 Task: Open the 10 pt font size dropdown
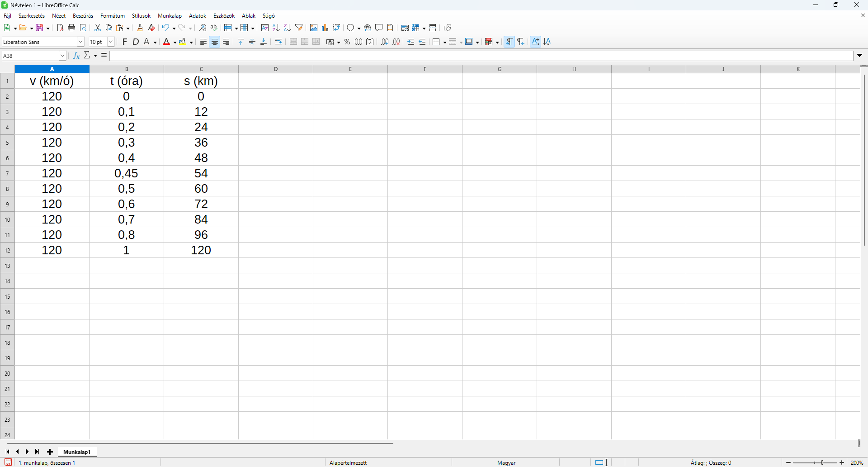111,42
